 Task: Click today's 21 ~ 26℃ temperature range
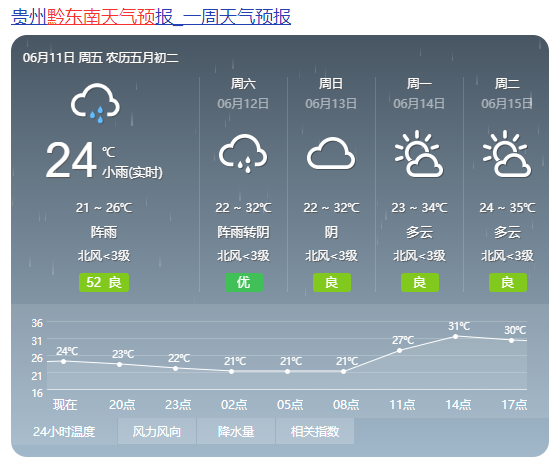pos(104,207)
